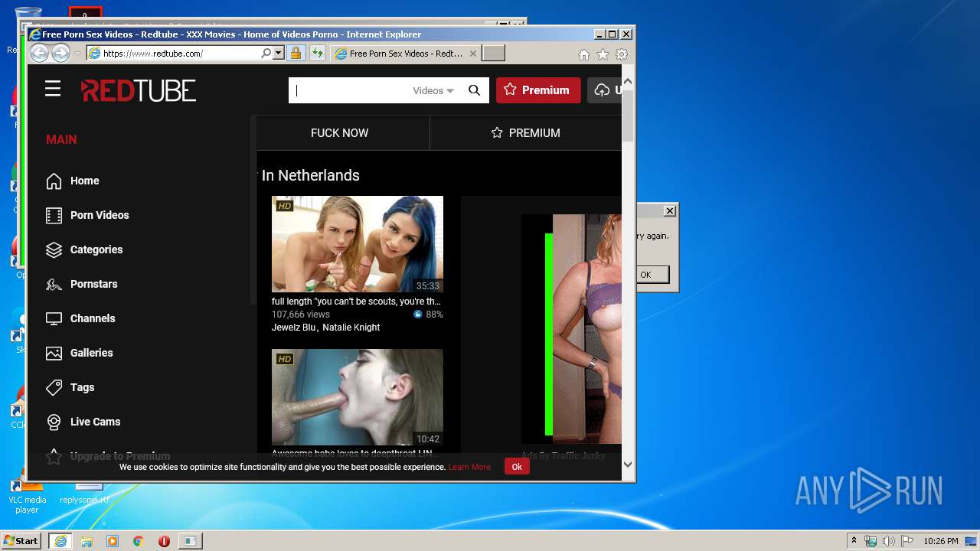Open the Jewelz Blu performer link
980x551 pixels.
(293, 327)
